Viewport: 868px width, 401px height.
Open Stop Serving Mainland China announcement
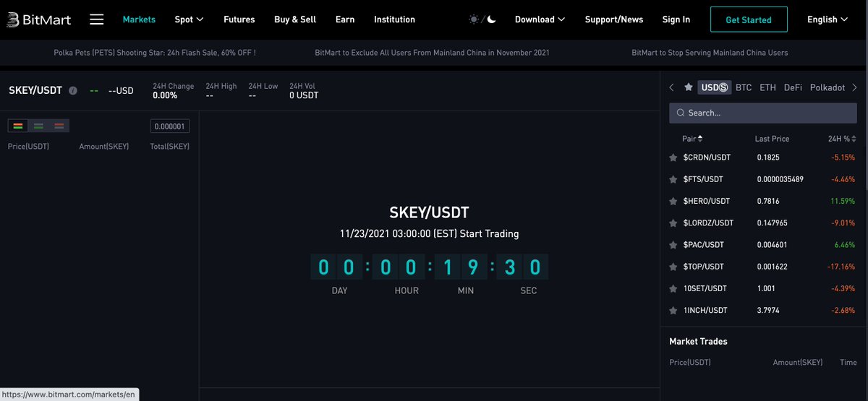[710, 53]
